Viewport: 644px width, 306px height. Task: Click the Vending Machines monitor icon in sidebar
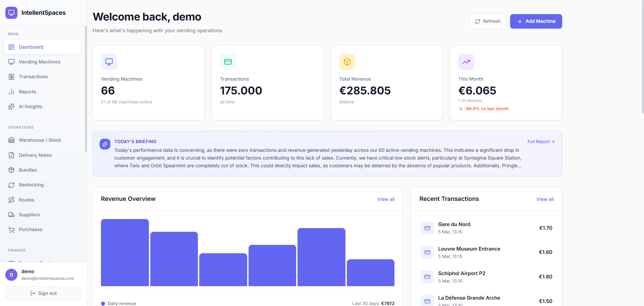coord(11,62)
